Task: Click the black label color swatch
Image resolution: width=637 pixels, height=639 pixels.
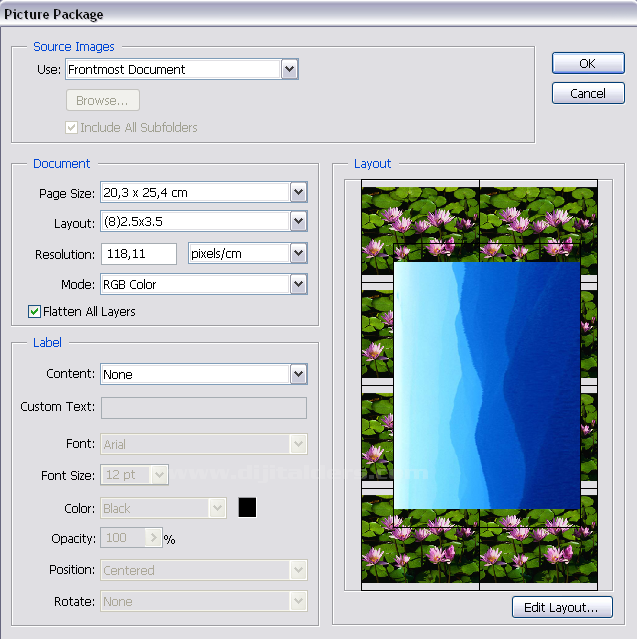Action: [x=247, y=507]
